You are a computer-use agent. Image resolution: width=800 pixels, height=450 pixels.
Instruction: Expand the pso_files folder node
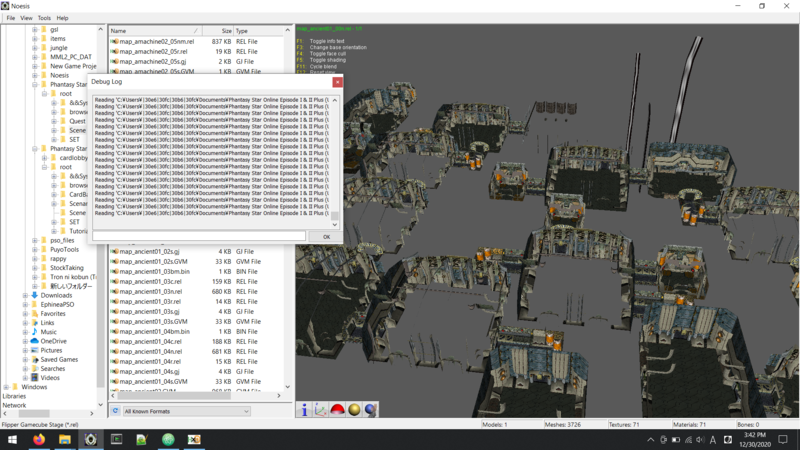35,240
